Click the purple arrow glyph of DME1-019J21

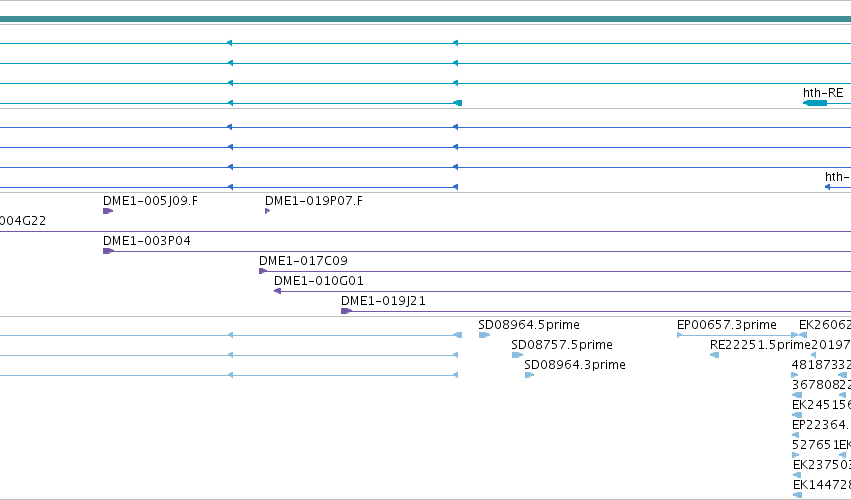tap(346, 311)
